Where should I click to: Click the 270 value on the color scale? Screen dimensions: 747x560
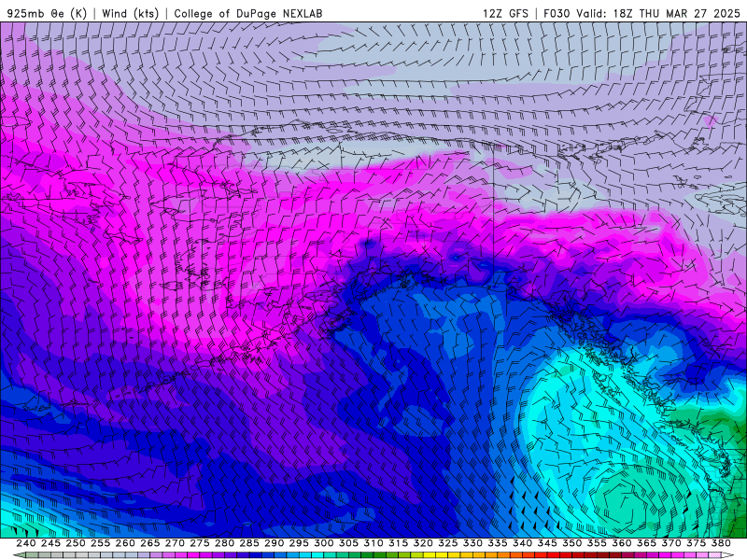coord(175,543)
